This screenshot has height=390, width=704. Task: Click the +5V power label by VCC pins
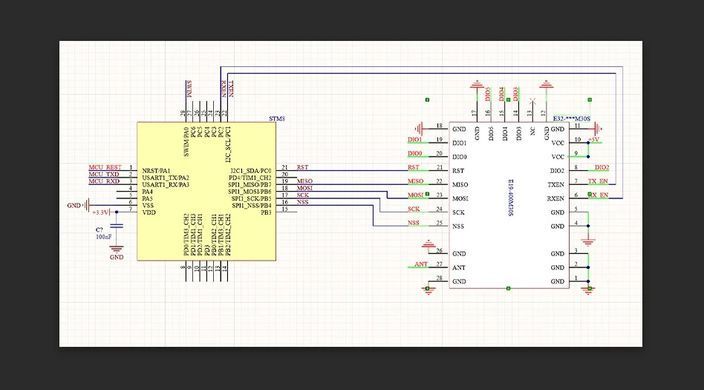pos(594,140)
